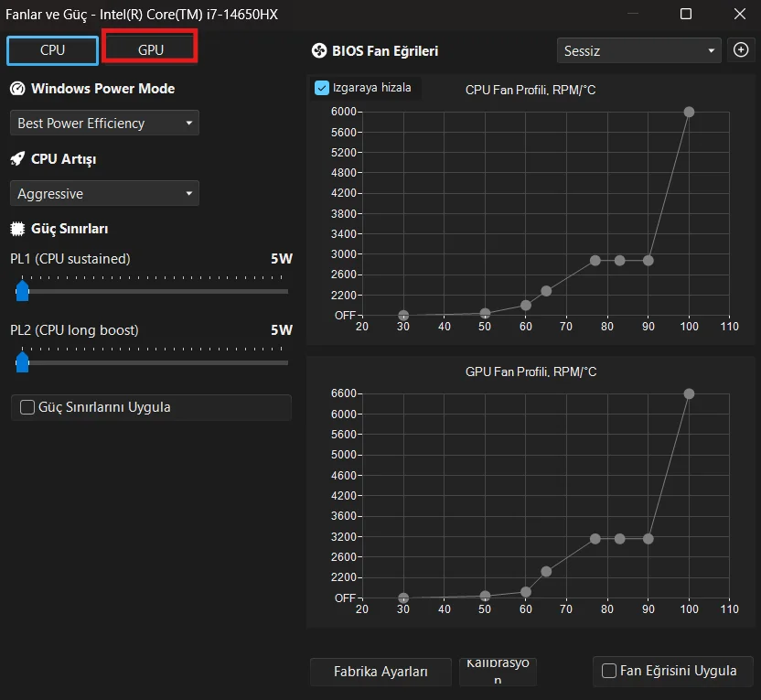Click the chip icon beside Güç Sınırları
This screenshot has width=761, height=700.
coord(17,229)
